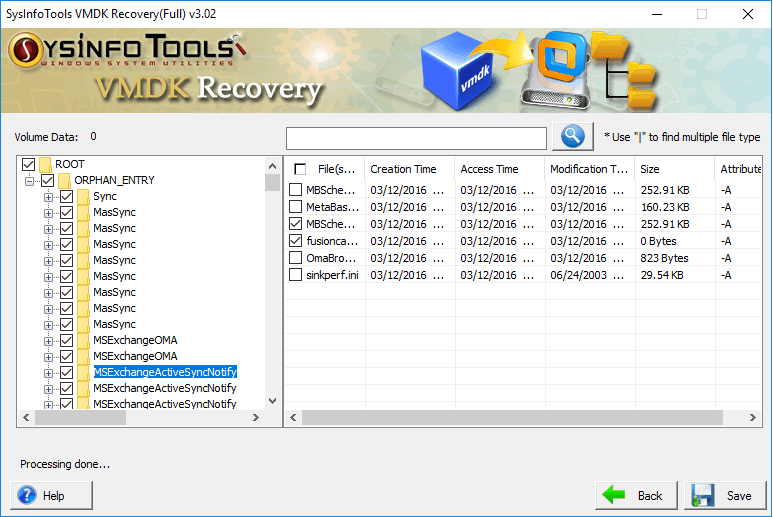Image resolution: width=773 pixels, height=517 pixels.
Task: Click the green Back arrow icon
Action: click(x=612, y=495)
